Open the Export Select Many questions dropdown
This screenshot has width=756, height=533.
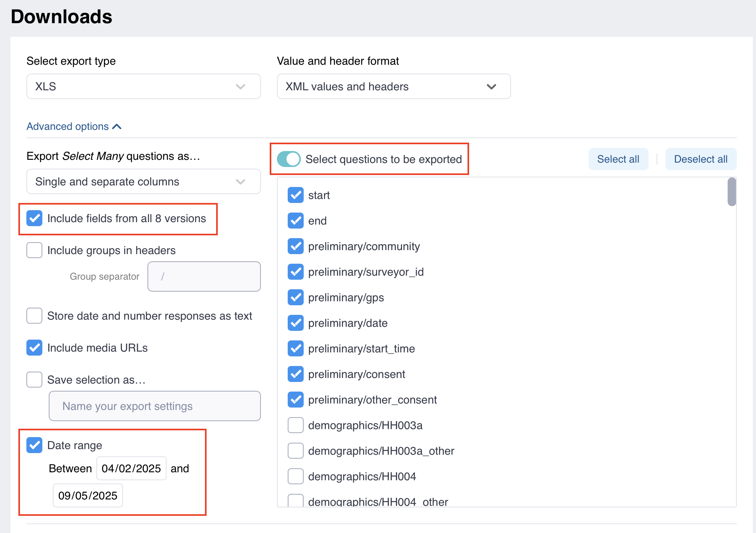tap(143, 181)
